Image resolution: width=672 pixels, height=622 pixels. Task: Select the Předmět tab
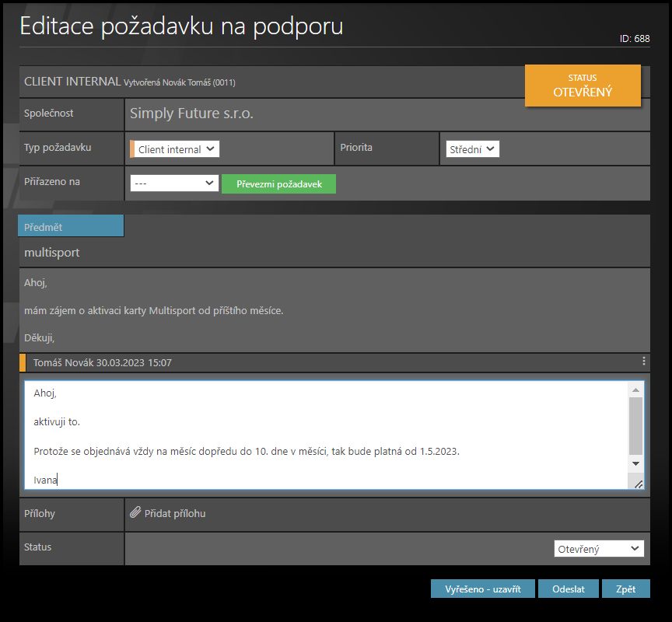tap(71, 226)
